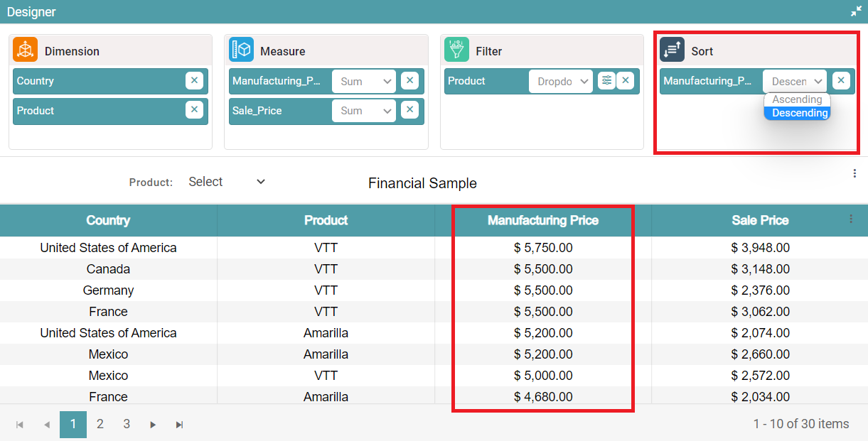This screenshot has height=441, width=868.
Task: Remove the Sale_Price measure field
Action: coord(409,110)
